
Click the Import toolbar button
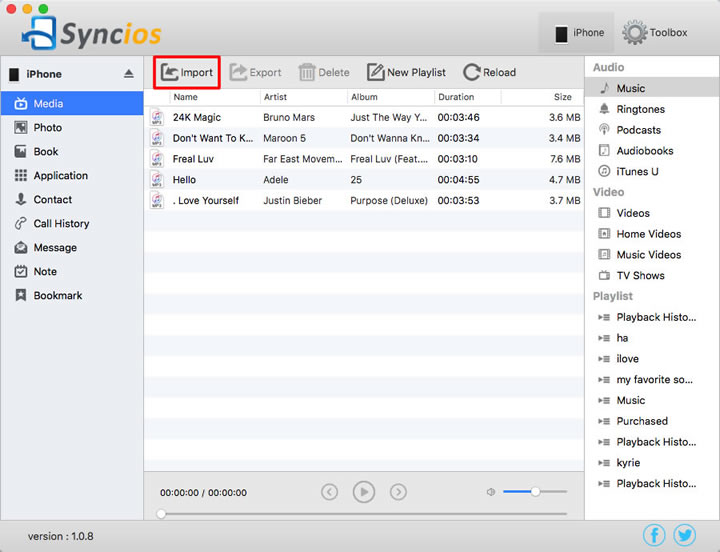coord(187,73)
